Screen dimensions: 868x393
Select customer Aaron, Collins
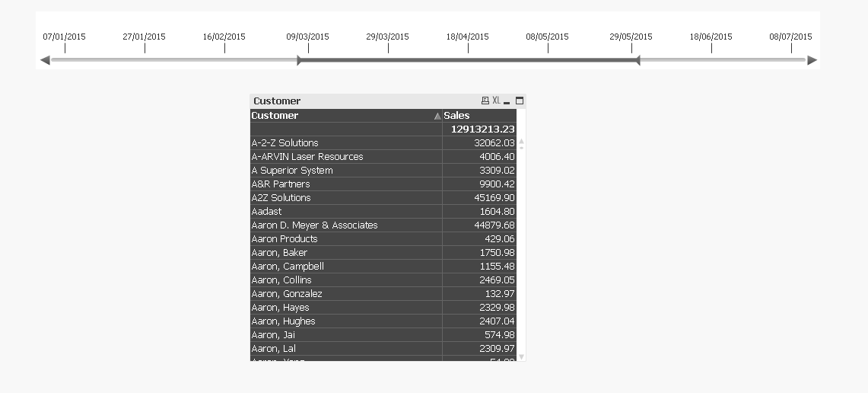[346, 280]
